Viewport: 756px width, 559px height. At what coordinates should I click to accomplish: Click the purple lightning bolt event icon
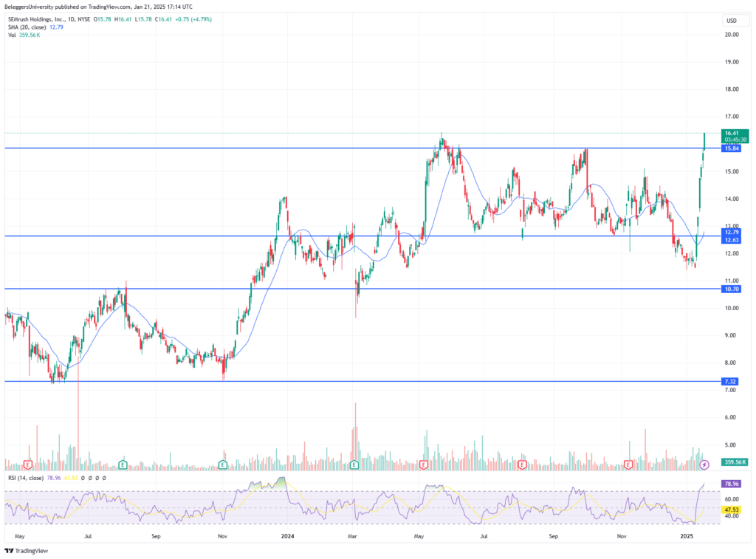pyautogui.click(x=704, y=465)
